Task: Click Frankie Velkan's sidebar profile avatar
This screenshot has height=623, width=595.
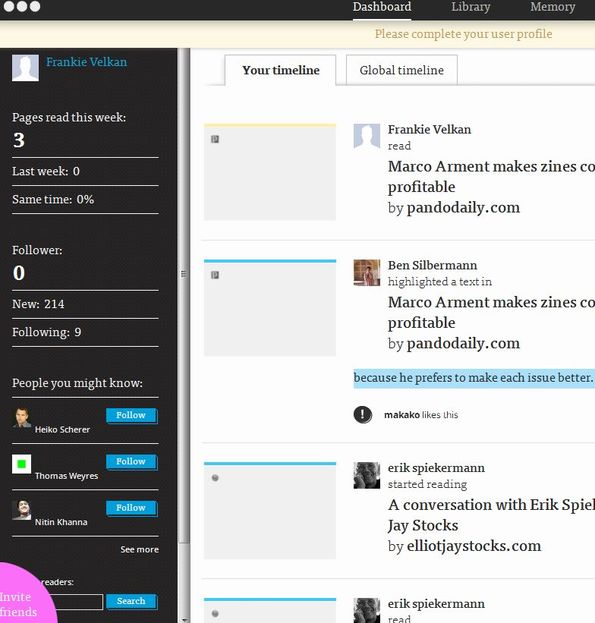Action: tap(25, 68)
